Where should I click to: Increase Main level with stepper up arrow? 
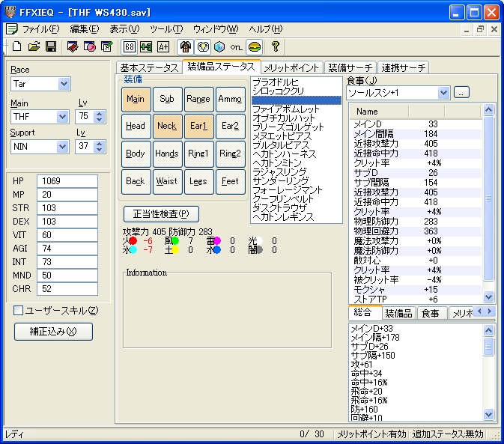click(x=100, y=113)
